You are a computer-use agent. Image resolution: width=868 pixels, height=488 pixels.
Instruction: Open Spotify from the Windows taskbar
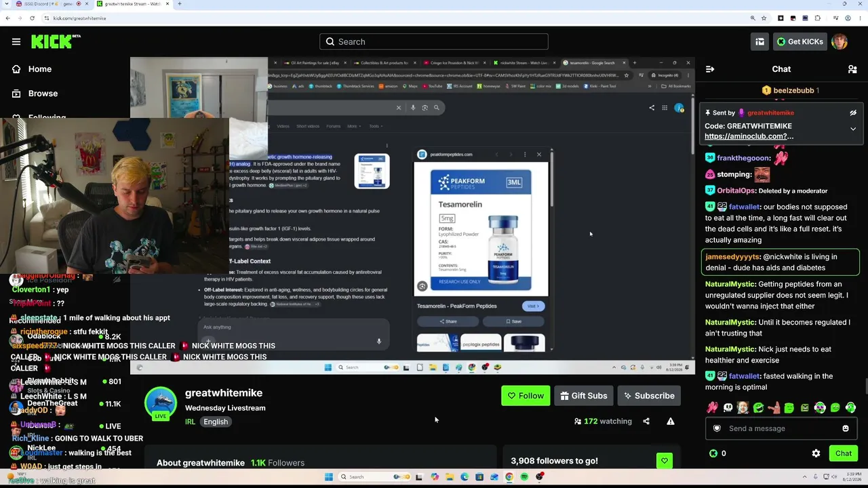pyautogui.click(x=524, y=477)
